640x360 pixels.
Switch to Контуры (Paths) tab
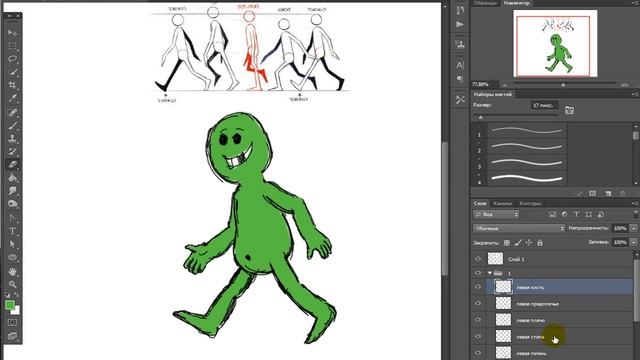click(x=530, y=203)
